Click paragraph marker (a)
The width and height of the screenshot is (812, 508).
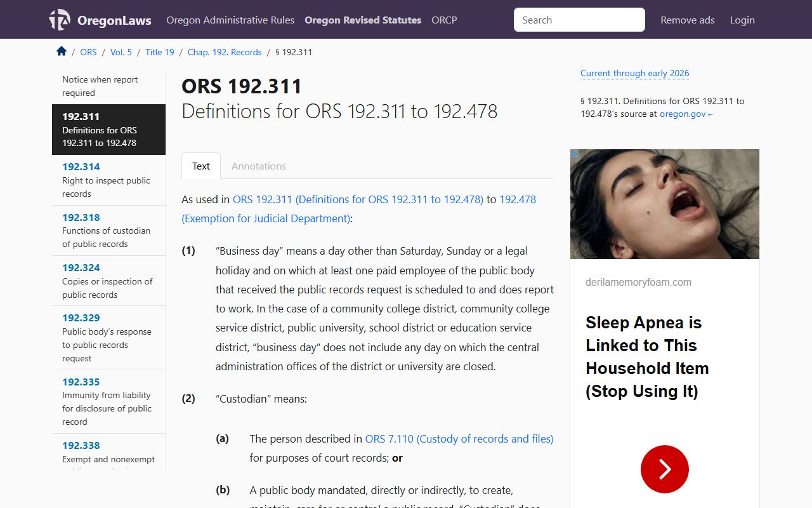point(222,439)
